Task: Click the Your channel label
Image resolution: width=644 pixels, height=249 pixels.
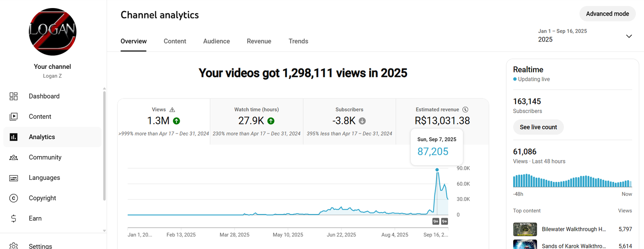Action: click(x=52, y=67)
